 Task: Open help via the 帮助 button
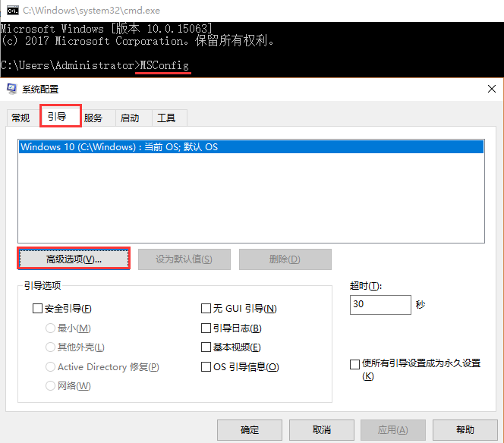tap(465, 429)
